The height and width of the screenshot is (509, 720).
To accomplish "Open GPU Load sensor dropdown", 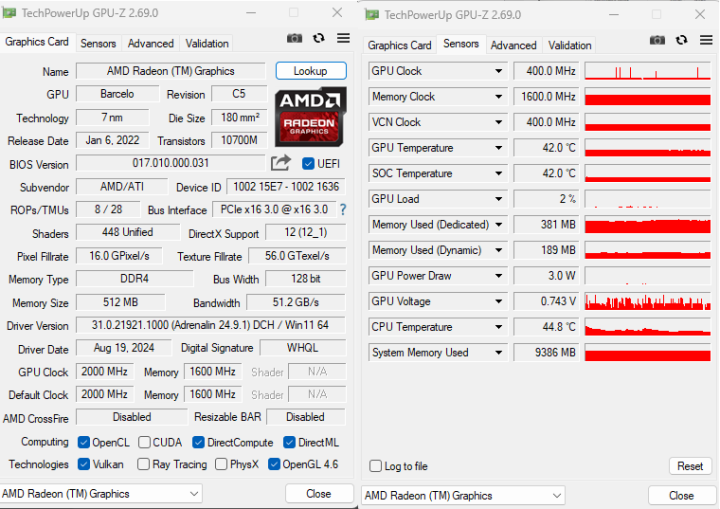I will tap(498, 199).
